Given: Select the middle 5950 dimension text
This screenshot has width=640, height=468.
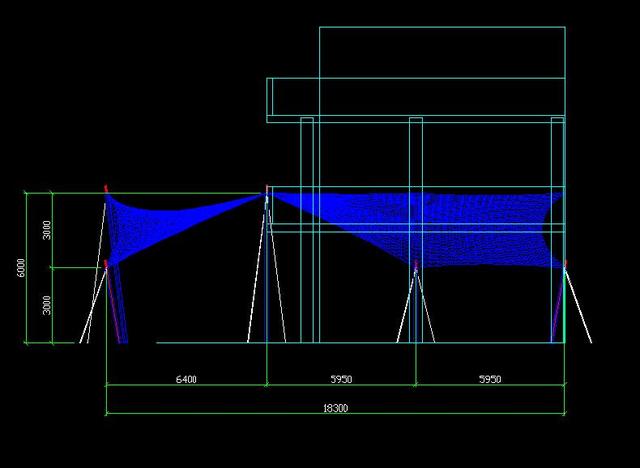Looking at the screenshot, I should [x=341, y=379].
